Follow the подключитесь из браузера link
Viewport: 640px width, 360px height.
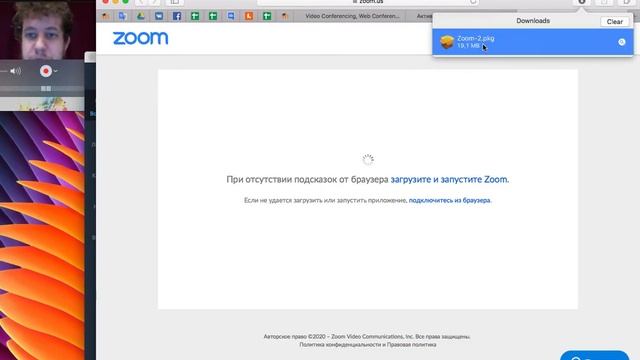450,200
